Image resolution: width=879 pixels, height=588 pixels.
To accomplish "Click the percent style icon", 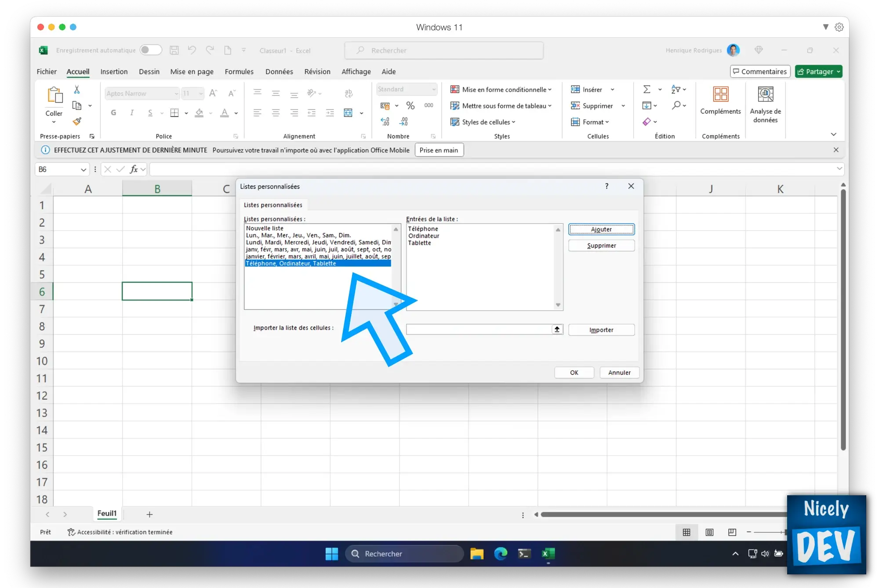I will click(x=410, y=105).
